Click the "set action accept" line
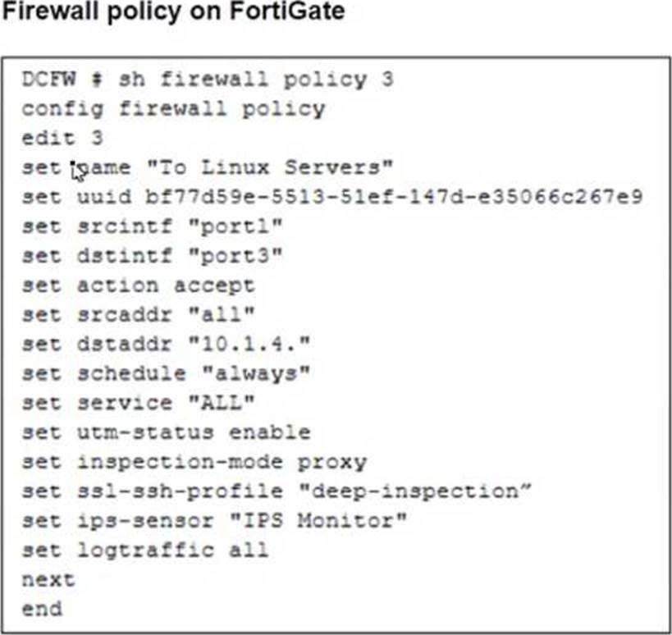This screenshot has height=635, width=672. pos(138,286)
